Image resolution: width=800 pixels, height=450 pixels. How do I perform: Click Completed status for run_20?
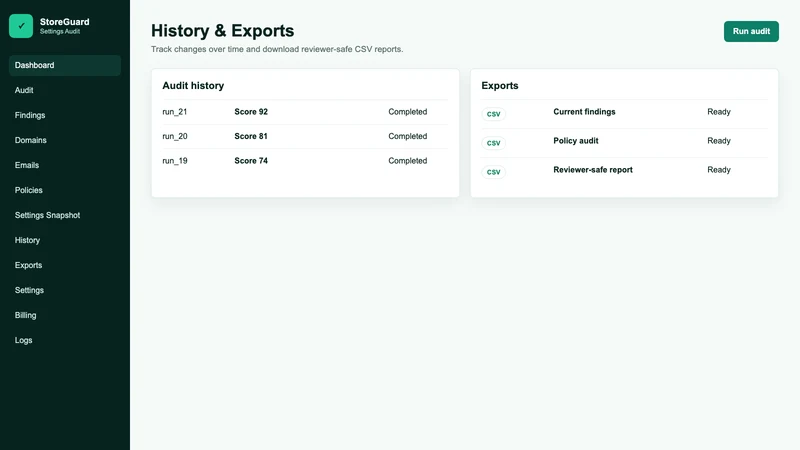tap(408, 136)
